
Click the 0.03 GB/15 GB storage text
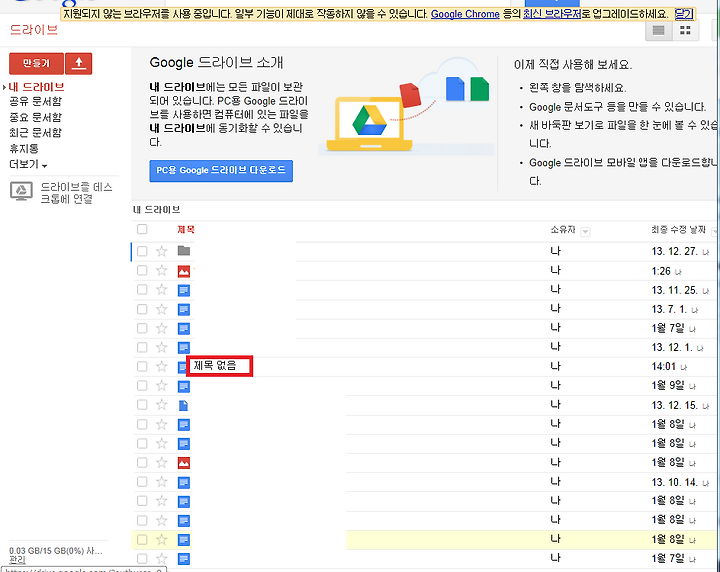click(x=56, y=550)
